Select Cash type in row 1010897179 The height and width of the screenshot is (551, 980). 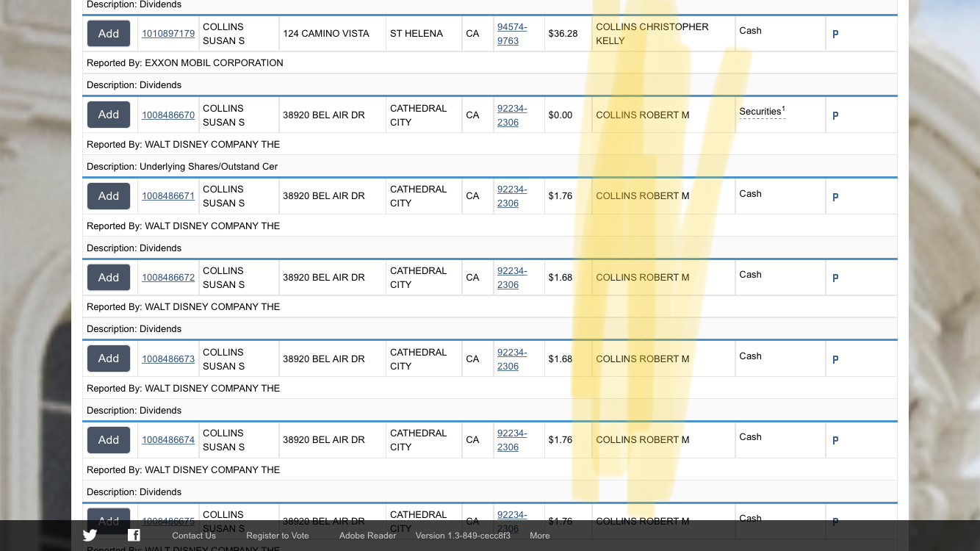click(x=750, y=31)
